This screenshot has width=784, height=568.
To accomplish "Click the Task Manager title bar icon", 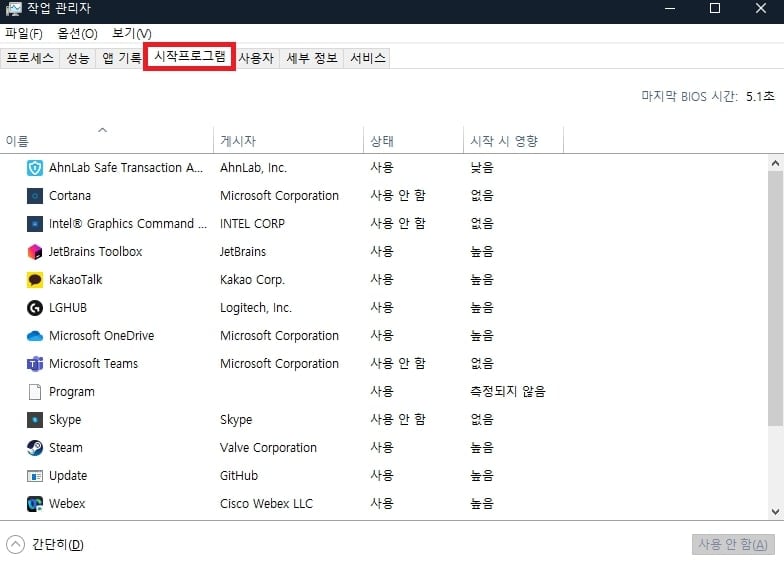I will click(14, 8).
